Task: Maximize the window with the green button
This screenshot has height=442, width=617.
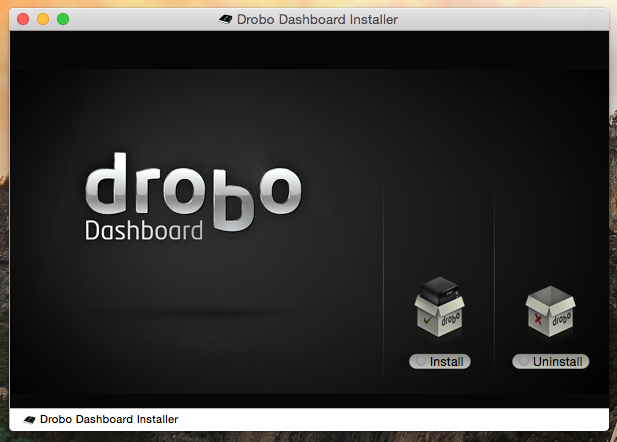Action: pos(63,19)
